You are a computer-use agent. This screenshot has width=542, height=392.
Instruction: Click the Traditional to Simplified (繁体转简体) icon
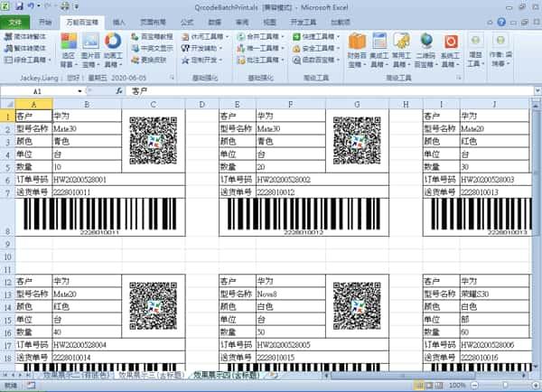tap(8, 48)
